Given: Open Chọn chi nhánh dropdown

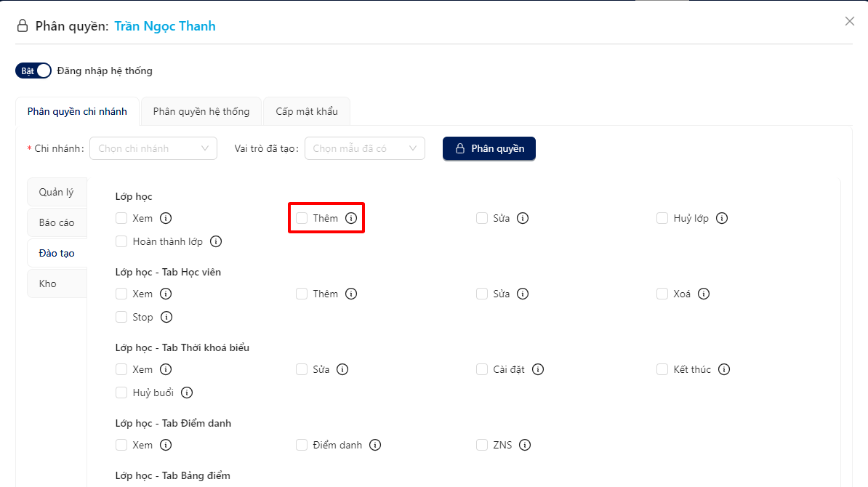Looking at the screenshot, I should [x=153, y=148].
